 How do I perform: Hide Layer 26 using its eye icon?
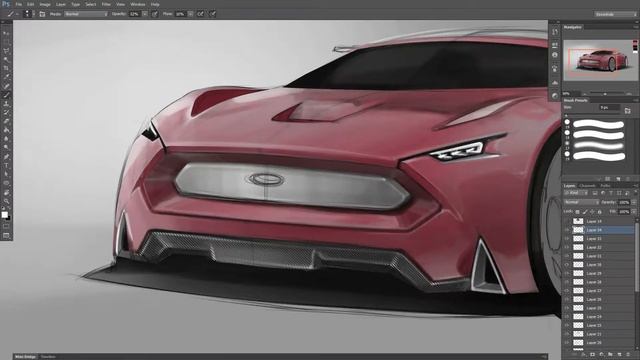tap(567, 300)
